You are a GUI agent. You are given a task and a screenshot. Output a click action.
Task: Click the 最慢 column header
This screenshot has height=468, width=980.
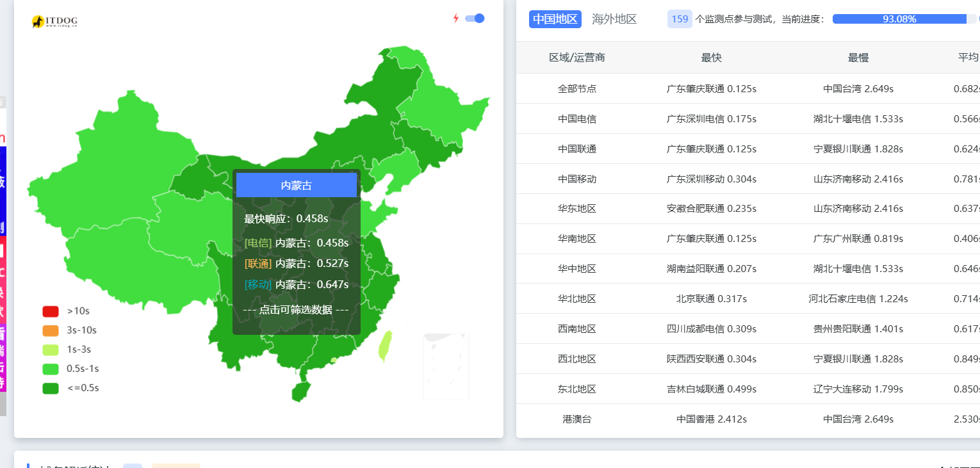(858, 58)
